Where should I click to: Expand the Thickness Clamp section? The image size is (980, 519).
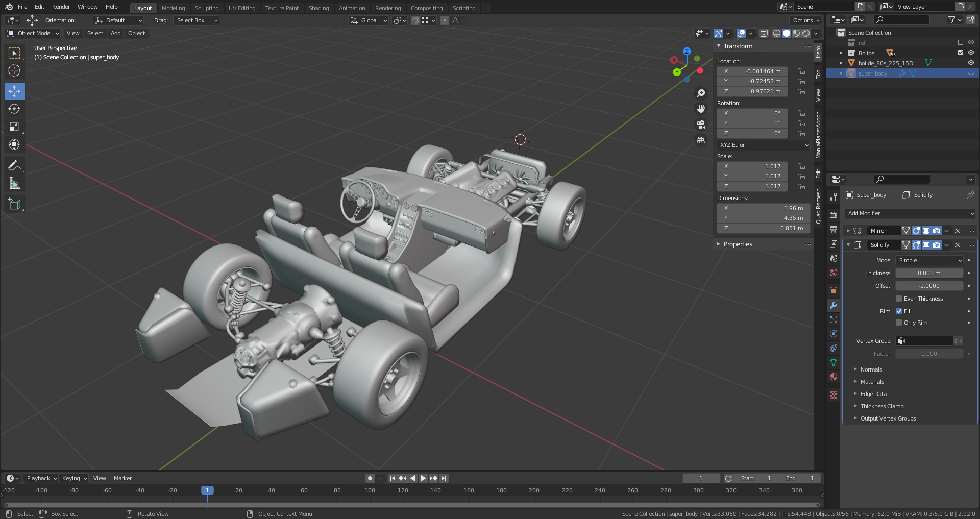click(x=881, y=406)
